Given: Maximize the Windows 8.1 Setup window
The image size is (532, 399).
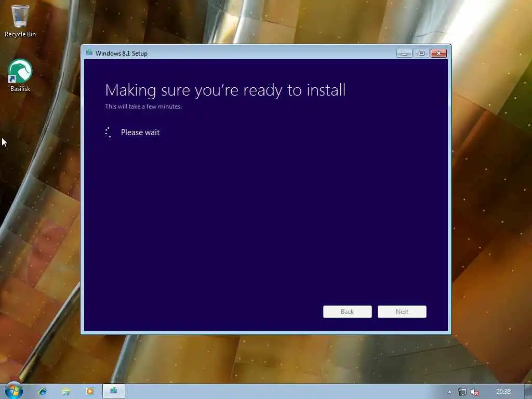Looking at the screenshot, I should (x=421, y=54).
